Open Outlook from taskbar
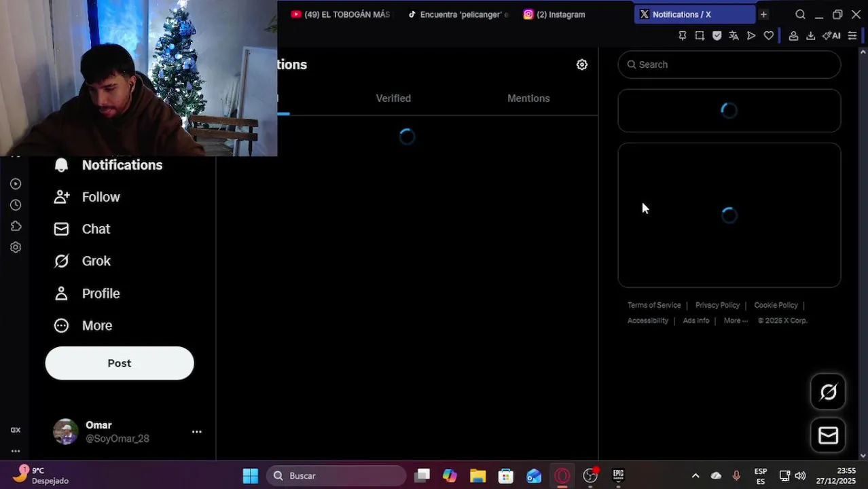The height and width of the screenshot is (489, 868). click(534, 475)
